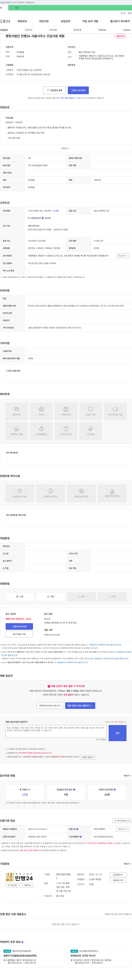Jump to the 우대사항 section tab
Screen dimensions: 132x980
(x=53, y=30)
